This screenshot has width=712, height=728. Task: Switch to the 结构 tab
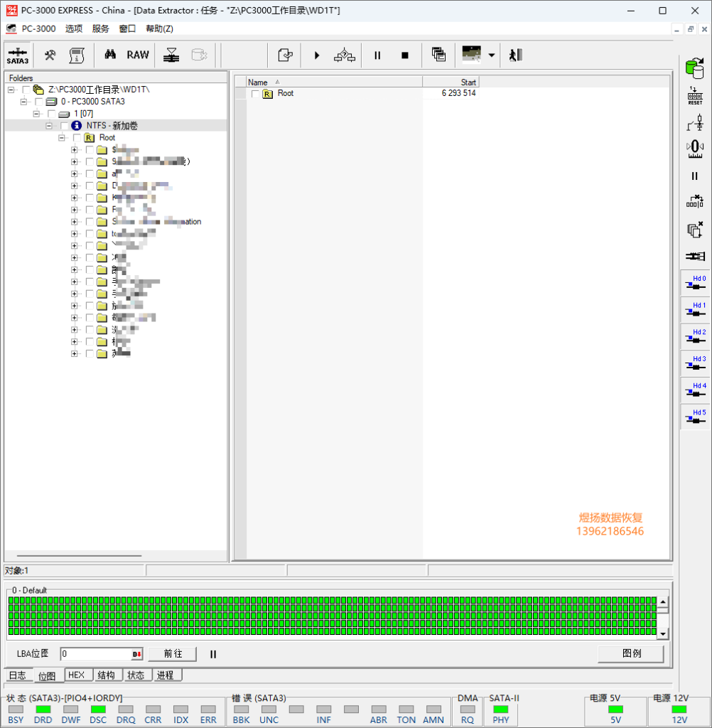107,675
